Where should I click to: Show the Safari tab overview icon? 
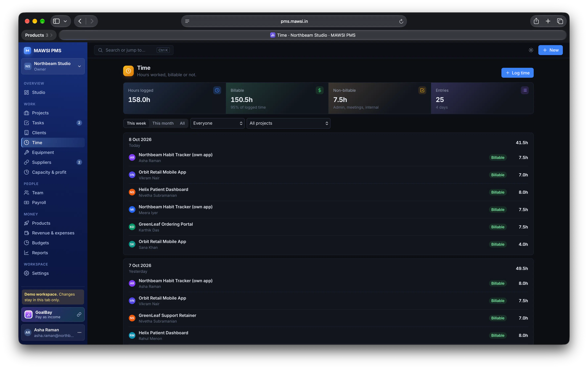(x=560, y=21)
